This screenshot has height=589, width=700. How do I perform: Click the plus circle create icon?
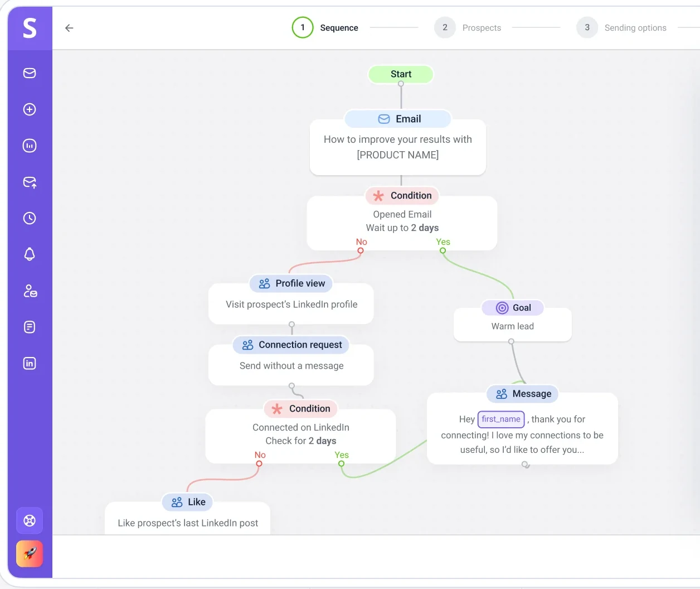coord(30,109)
